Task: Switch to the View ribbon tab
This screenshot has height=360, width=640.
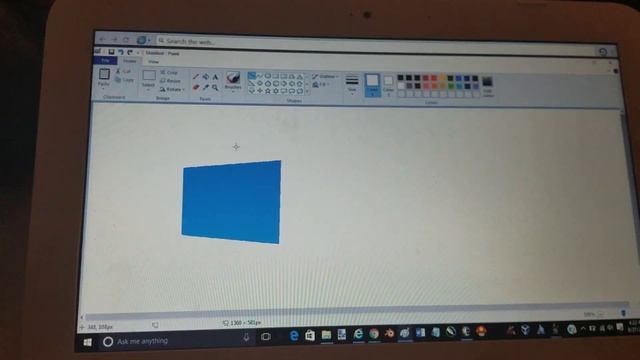Action: [x=153, y=62]
